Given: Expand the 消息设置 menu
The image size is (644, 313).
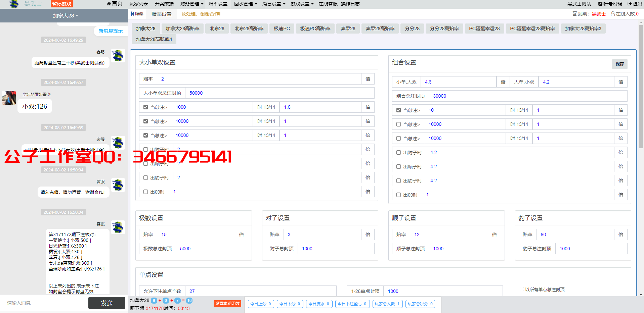Looking at the screenshot, I should [x=274, y=4].
